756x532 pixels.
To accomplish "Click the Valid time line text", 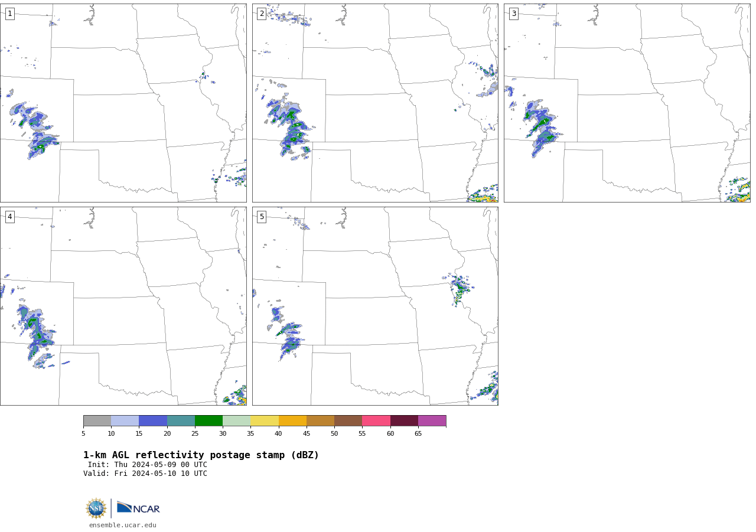I will pyautogui.click(x=145, y=474).
